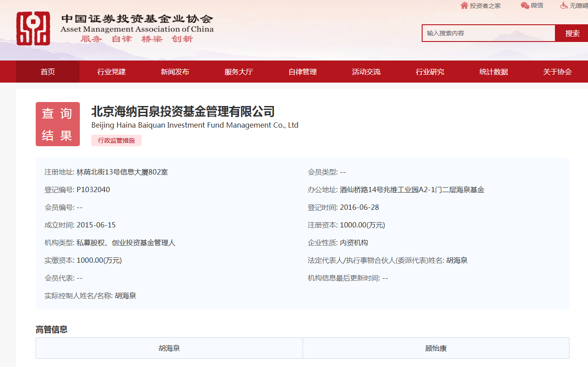Navigate to 行业研究 section

[430, 72]
